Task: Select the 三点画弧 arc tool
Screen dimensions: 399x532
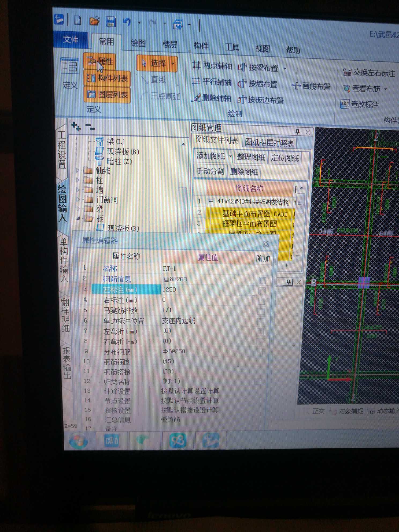Action: (161, 96)
